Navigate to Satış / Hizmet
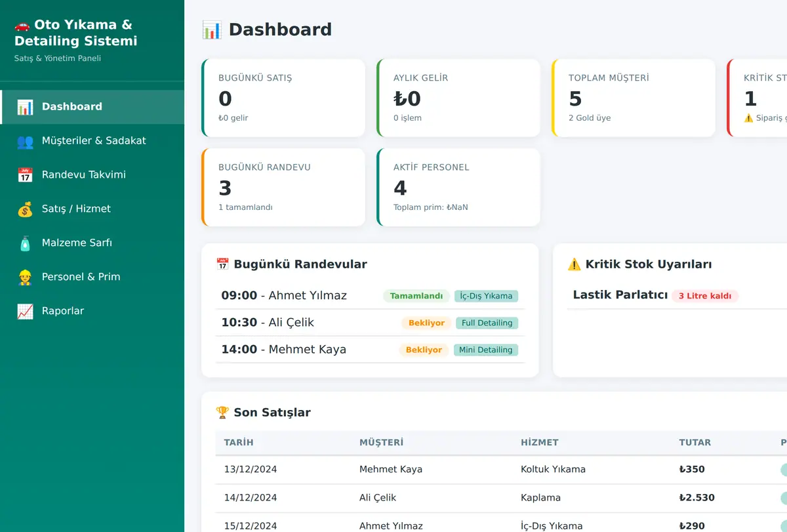Image resolution: width=787 pixels, height=532 pixels. [92, 209]
